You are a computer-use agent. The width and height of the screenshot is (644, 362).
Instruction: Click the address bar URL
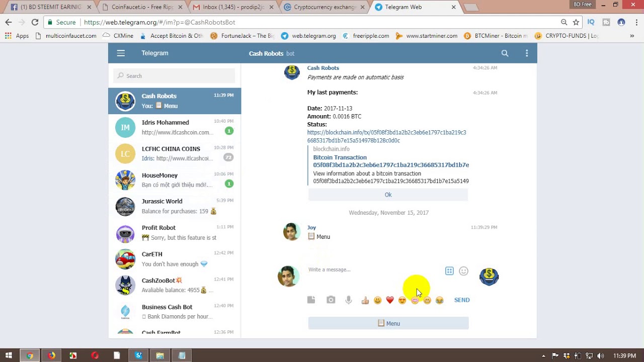pos(159,23)
